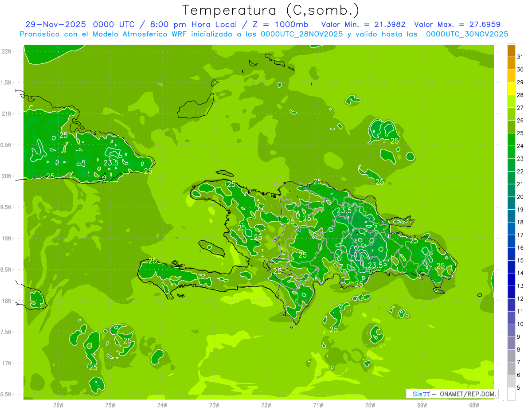Pick the teal colorbar segment between 19 and 20
Image resolution: width=532 pixels, height=411 pixels.
point(511,203)
